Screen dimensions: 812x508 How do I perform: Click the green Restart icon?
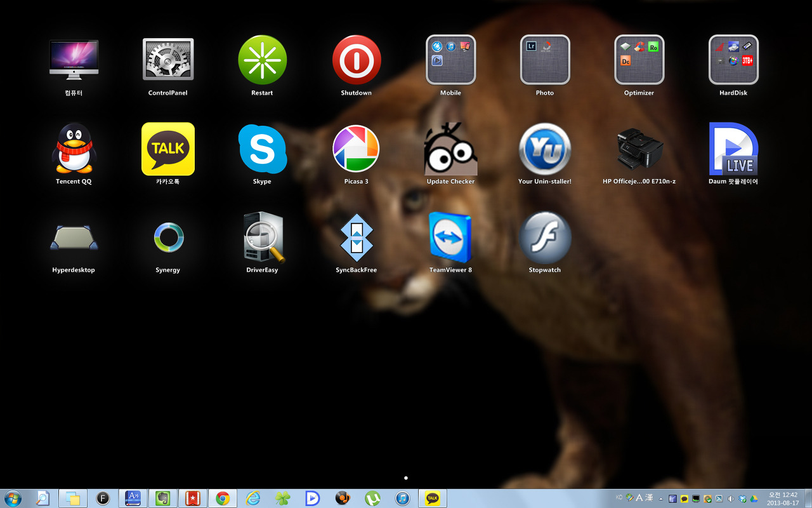(262, 60)
